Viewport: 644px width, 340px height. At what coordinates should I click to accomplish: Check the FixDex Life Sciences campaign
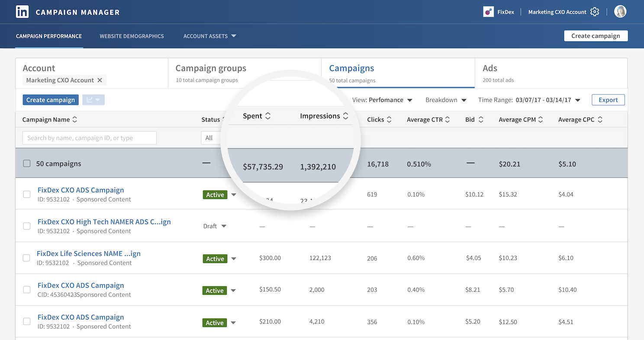26,258
